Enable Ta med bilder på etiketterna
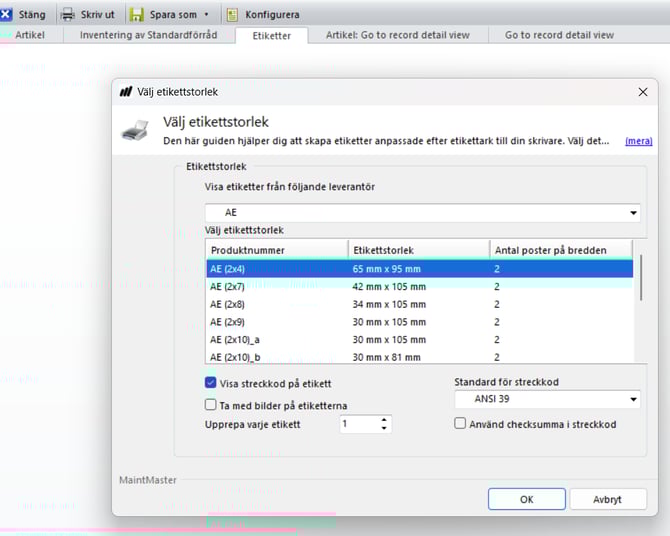The width and height of the screenshot is (670, 536). (211, 405)
